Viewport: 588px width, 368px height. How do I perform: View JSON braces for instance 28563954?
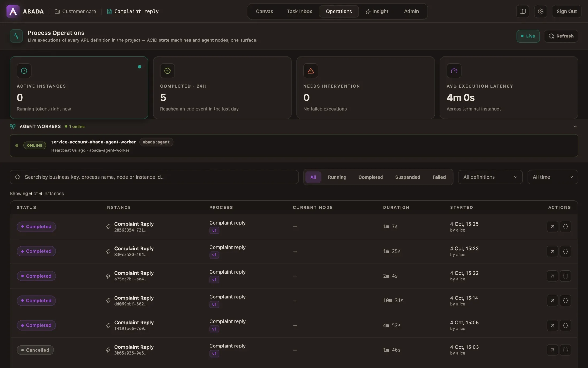click(x=565, y=226)
